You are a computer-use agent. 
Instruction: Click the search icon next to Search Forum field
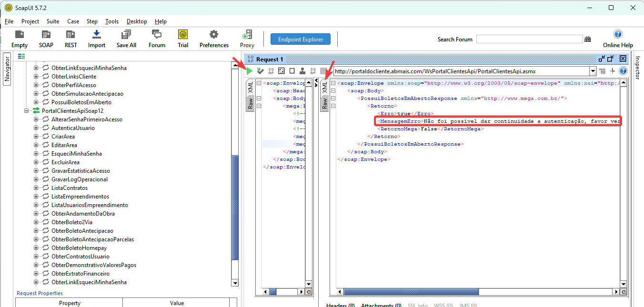pos(588,39)
